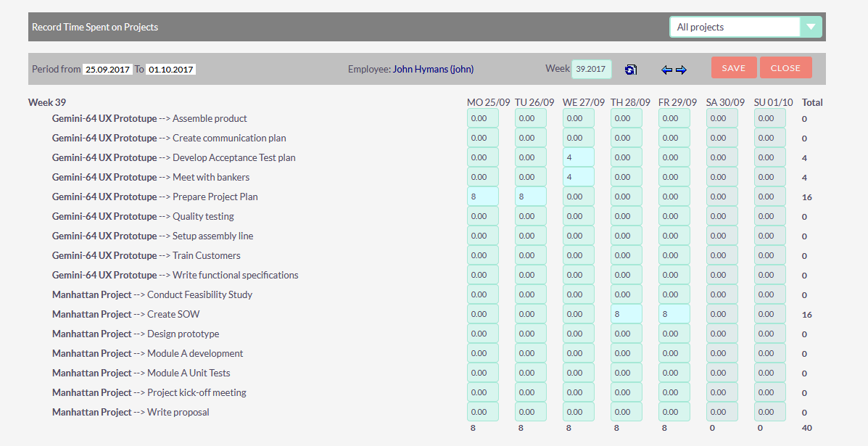Click the 'TH 28/09' column header
This screenshot has width=868, height=446.
[x=630, y=102]
